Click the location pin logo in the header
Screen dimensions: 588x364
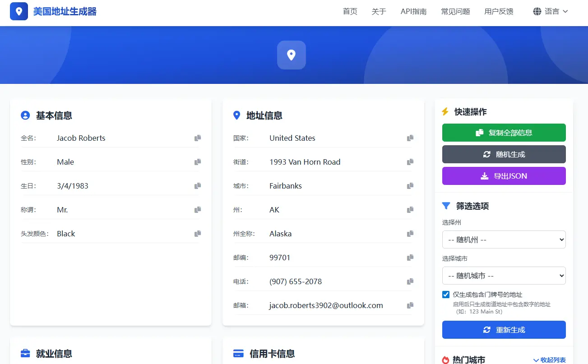coord(19,11)
